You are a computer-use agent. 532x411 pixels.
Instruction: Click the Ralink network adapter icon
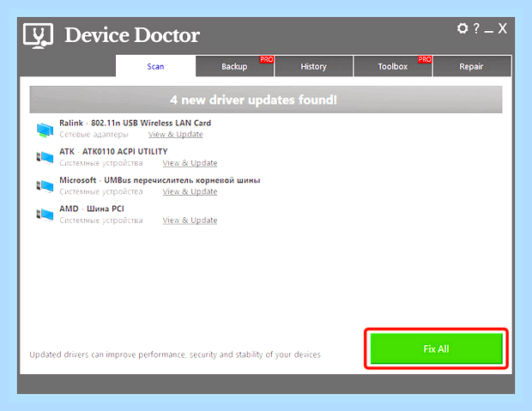tap(45, 130)
